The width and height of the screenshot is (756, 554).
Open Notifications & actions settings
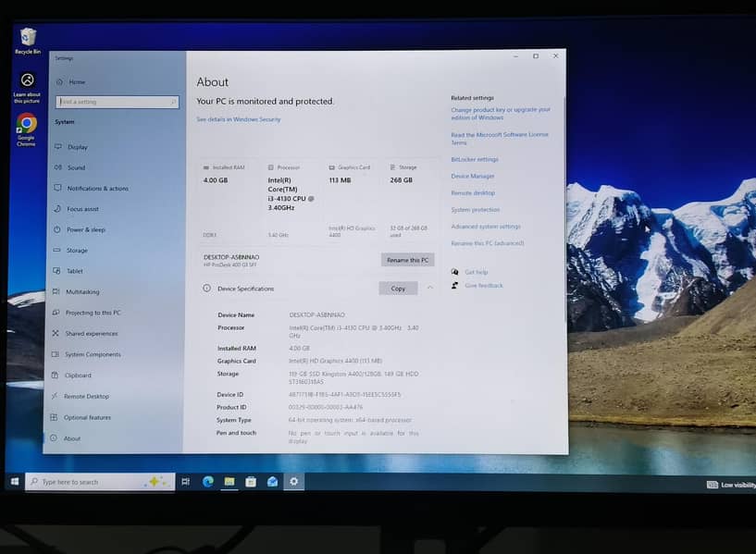click(97, 189)
